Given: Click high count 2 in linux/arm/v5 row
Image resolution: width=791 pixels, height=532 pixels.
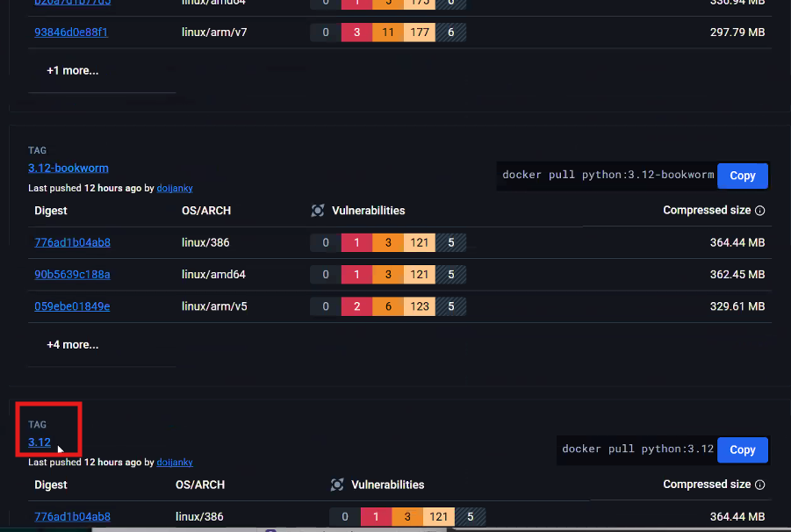Looking at the screenshot, I should (357, 306).
